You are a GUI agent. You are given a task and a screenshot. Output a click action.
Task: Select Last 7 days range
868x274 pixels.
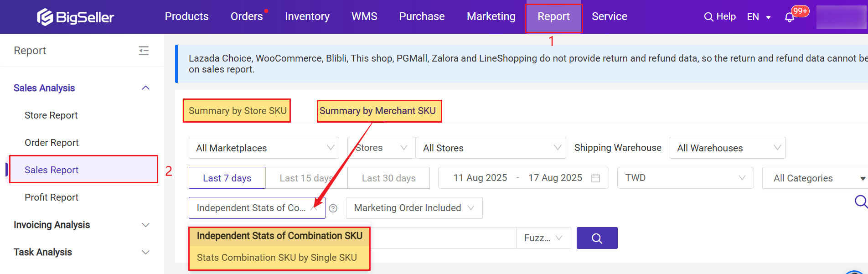227,178
